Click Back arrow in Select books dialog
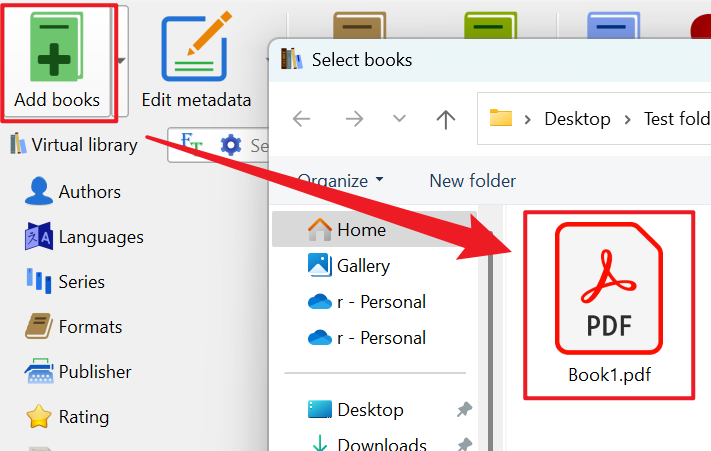 (x=302, y=119)
